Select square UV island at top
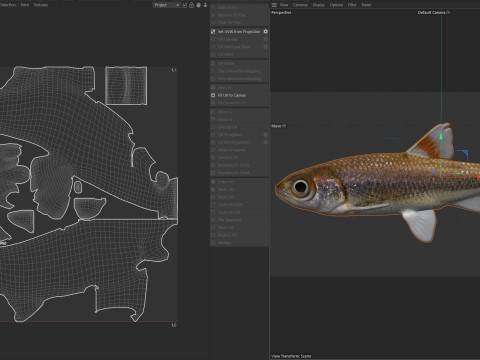The image size is (480, 360). pos(126,86)
